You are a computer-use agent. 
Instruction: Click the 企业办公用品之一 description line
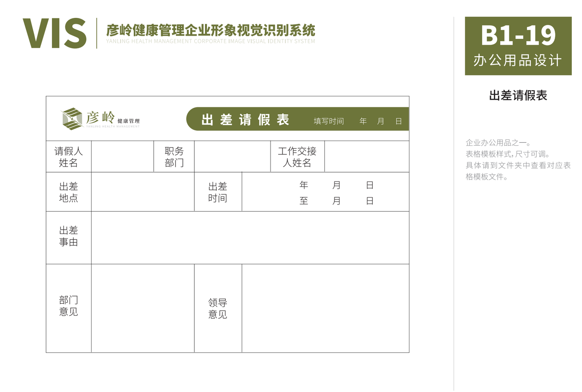pos(498,143)
